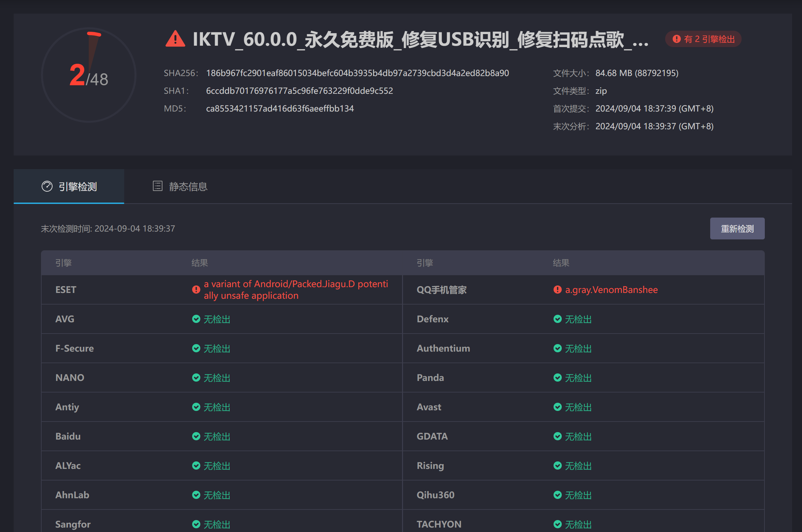
Task: Click the Avast engine name
Action: [429, 407]
